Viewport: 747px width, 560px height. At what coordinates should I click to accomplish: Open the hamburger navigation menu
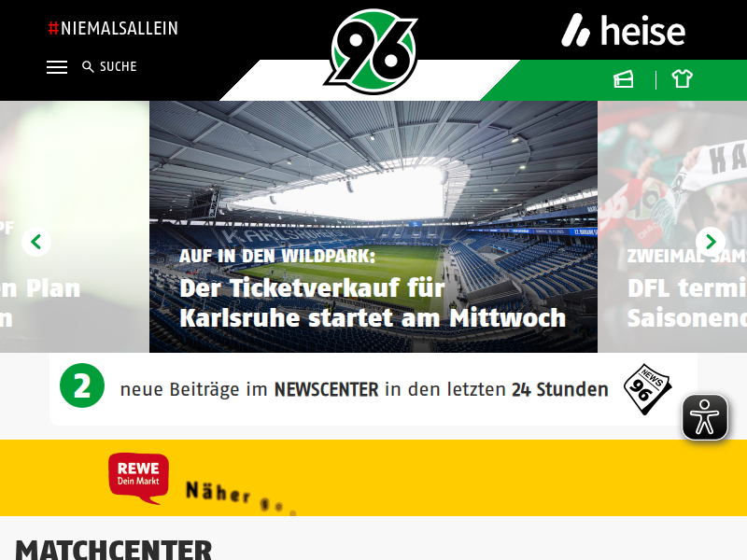pyautogui.click(x=57, y=67)
